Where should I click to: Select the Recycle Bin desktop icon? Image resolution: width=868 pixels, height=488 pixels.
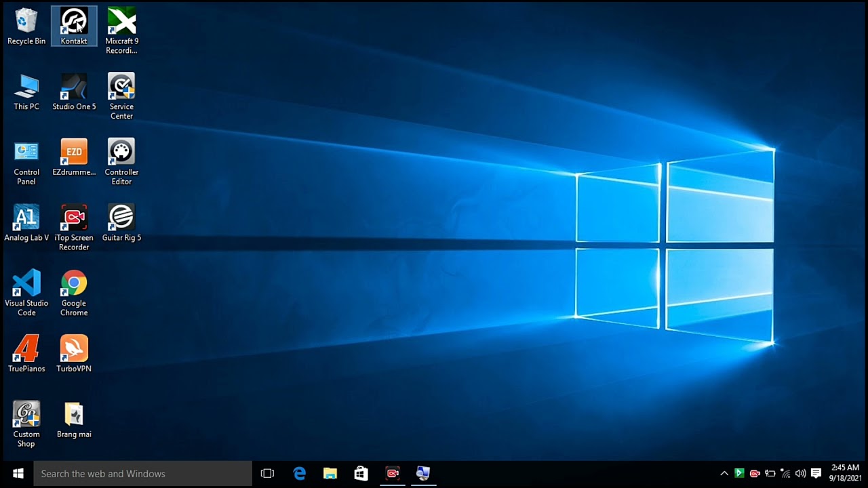click(x=26, y=27)
